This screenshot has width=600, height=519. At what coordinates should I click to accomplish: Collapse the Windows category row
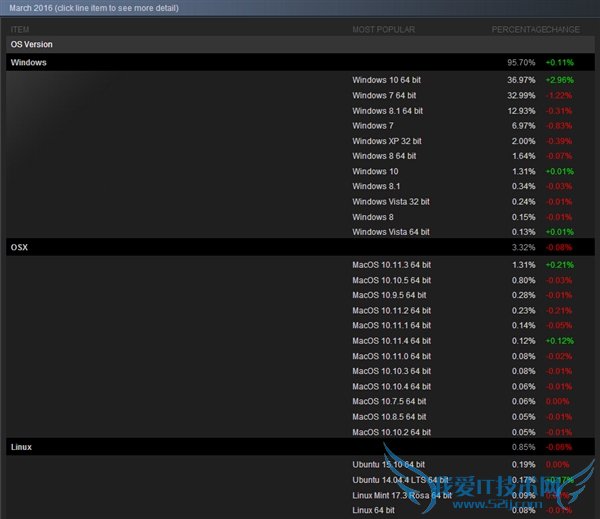300,62
